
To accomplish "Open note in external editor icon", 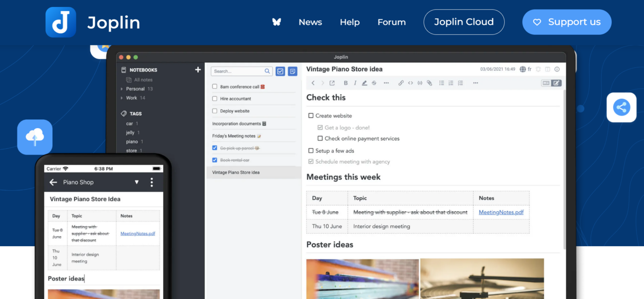I will (x=332, y=83).
